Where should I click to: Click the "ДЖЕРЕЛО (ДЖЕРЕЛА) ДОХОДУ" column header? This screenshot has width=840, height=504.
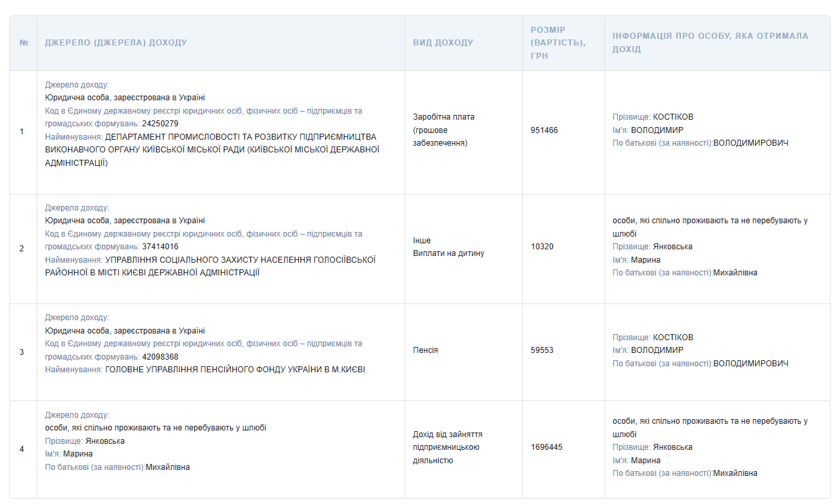pyautogui.click(x=116, y=43)
